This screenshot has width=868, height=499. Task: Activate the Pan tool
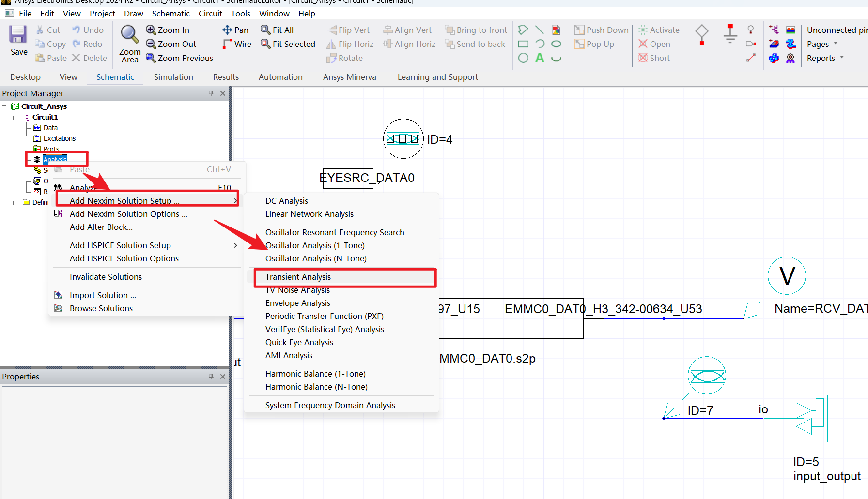(x=235, y=30)
